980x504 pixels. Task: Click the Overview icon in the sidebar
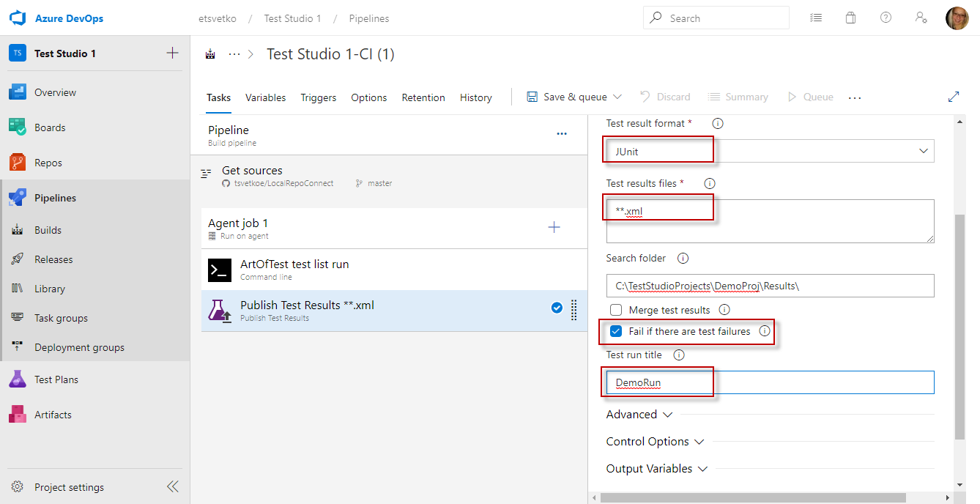pos(18,92)
